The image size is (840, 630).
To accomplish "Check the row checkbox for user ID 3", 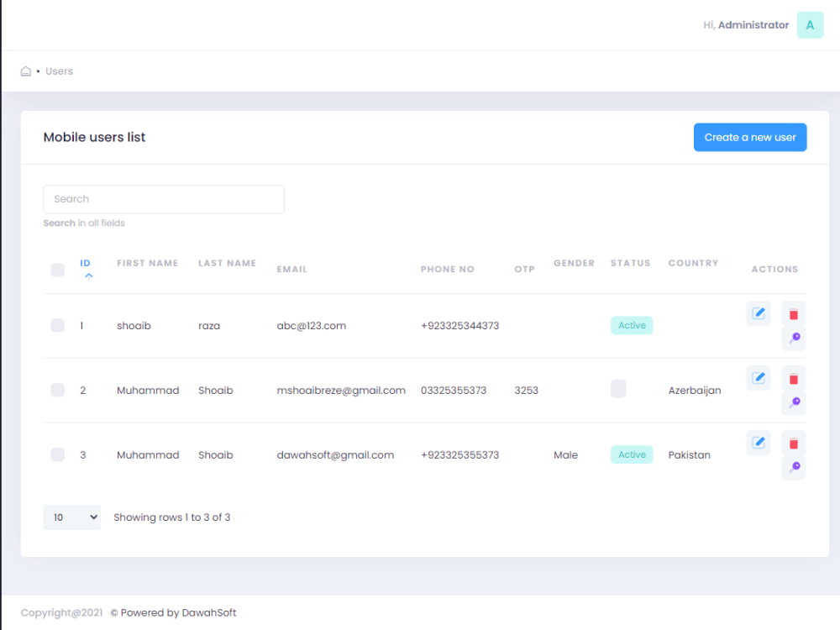I will pyautogui.click(x=57, y=454).
